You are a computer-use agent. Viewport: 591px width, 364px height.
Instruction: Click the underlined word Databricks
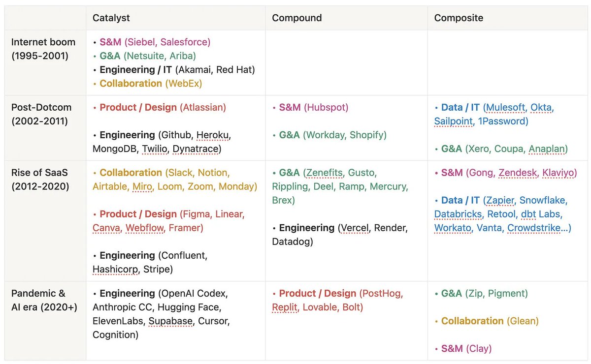[458, 214]
